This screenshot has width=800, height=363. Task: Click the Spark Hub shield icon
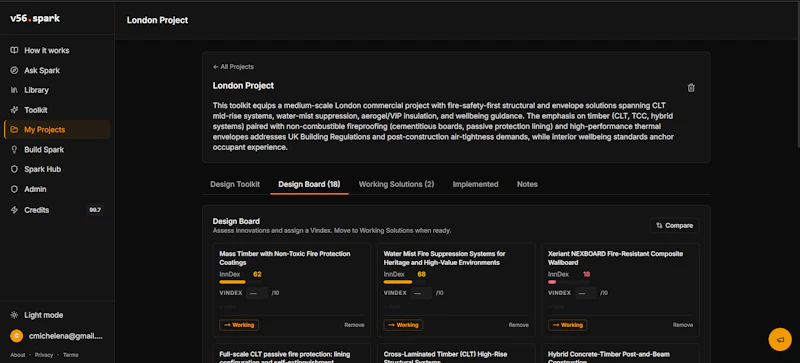14,170
